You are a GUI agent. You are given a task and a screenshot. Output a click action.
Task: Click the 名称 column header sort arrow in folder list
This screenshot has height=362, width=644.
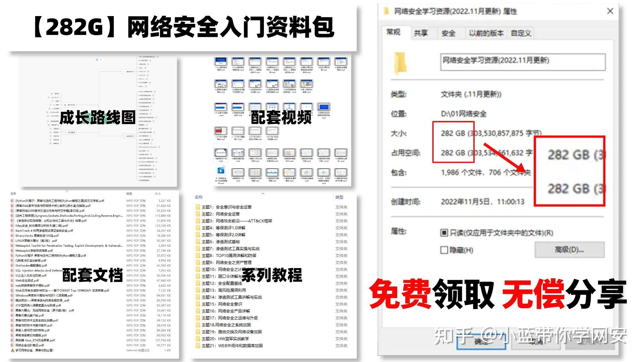[263, 193]
